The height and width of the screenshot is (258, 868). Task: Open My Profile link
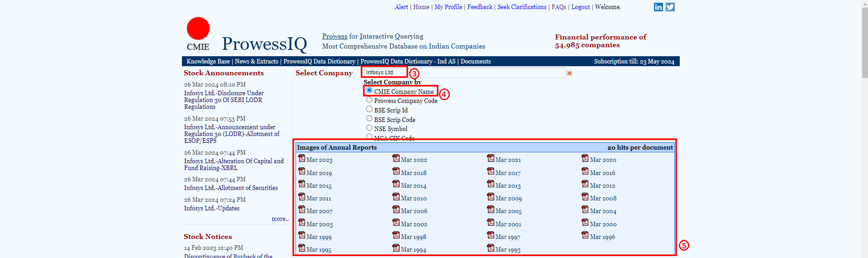pos(448,7)
